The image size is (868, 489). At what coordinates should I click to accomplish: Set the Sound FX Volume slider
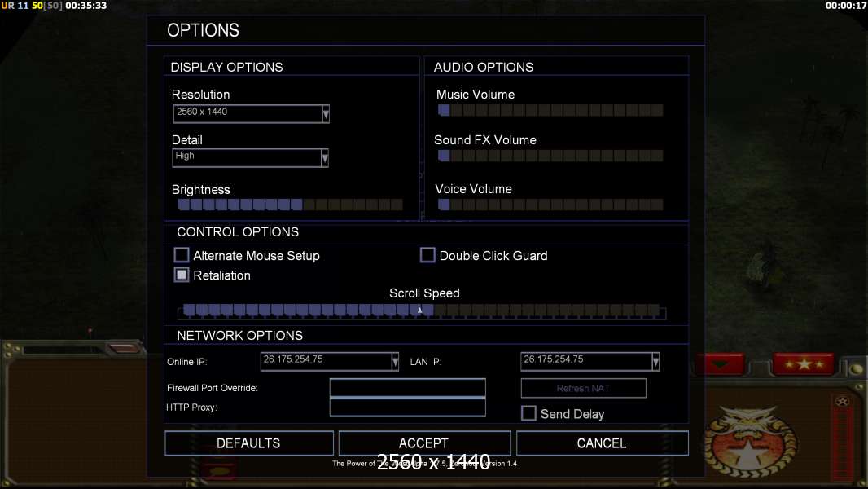[x=550, y=156]
